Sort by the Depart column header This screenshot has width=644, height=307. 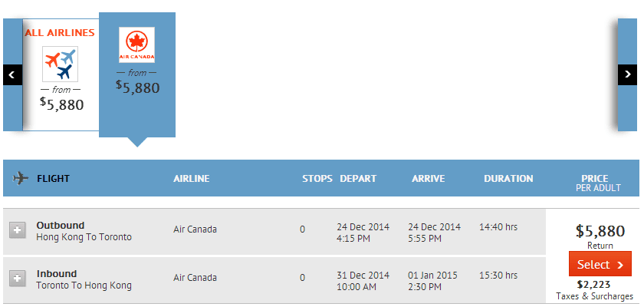pyautogui.click(x=358, y=179)
